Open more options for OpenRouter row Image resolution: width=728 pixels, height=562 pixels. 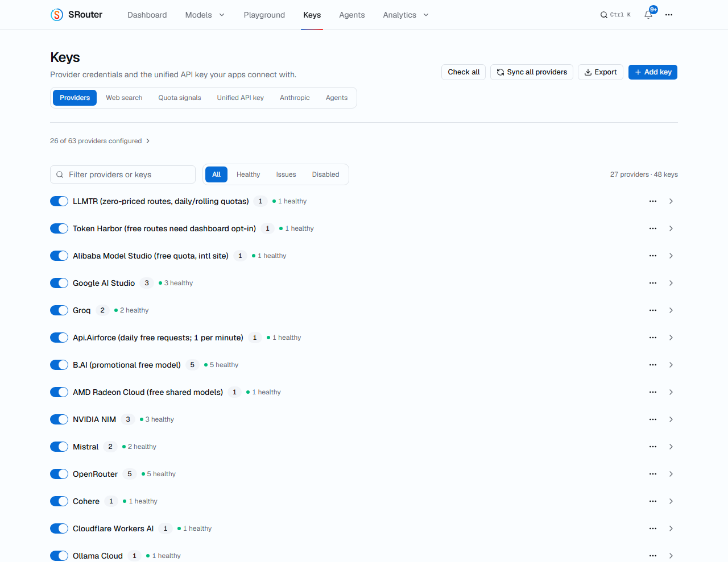(653, 474)
